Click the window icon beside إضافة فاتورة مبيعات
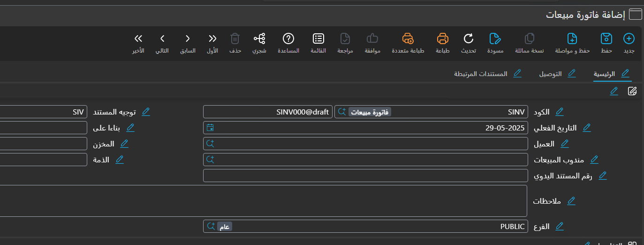Screen dimensions: 644x245 pyautogui.click(x=635, y=15)
